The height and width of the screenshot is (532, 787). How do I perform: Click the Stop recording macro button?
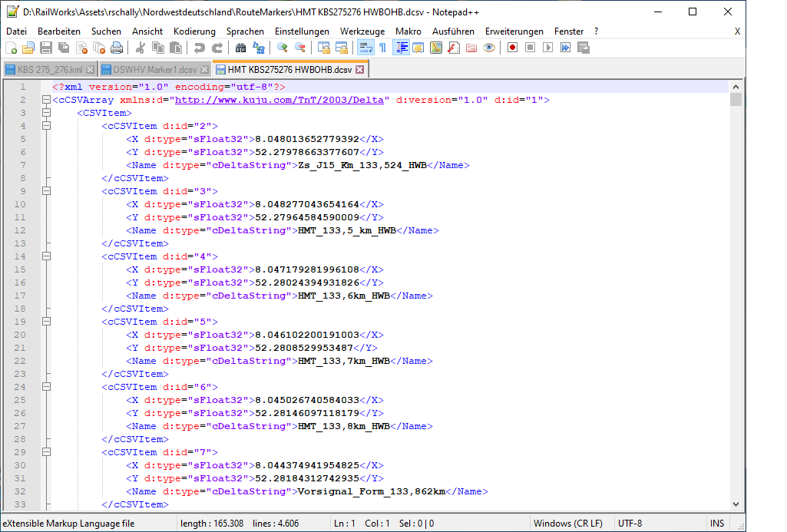click(x=530, y=48)
